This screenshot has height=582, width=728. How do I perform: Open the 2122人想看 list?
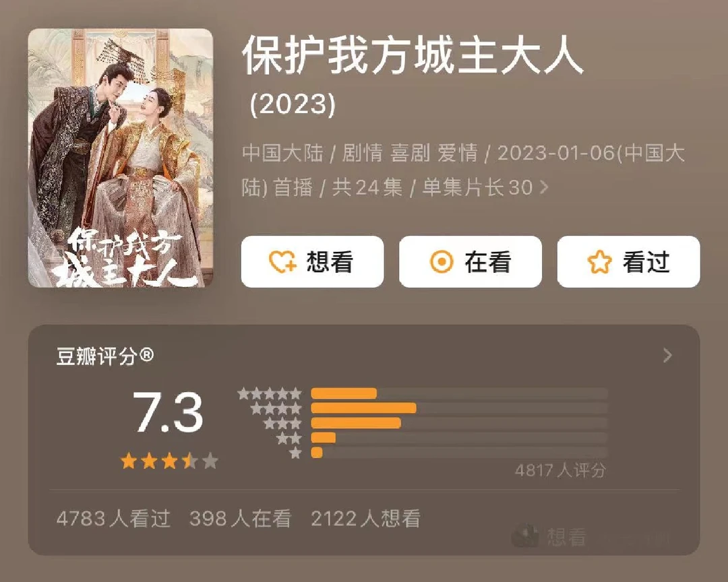pyautogui.click(x=366, y=519)
